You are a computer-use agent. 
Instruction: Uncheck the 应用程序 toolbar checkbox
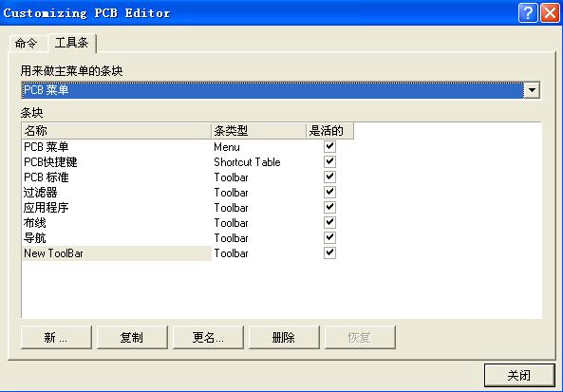[x=329, y=207]
